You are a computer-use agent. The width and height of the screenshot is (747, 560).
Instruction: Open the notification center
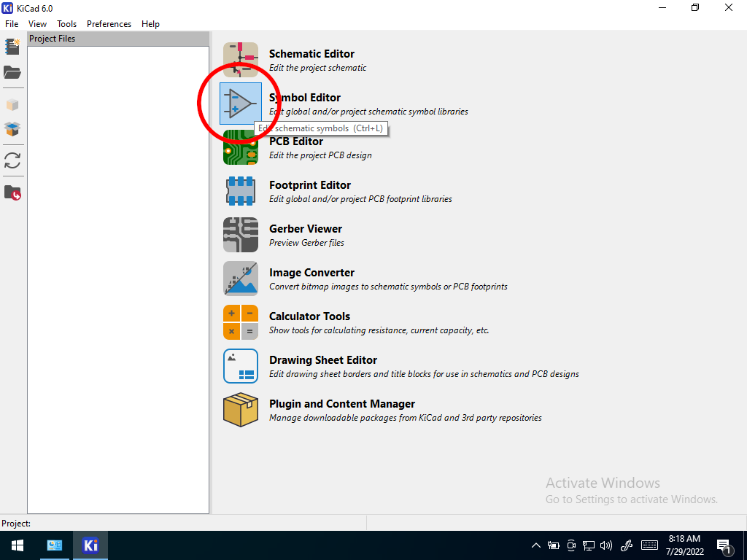[x=724, y=546]
